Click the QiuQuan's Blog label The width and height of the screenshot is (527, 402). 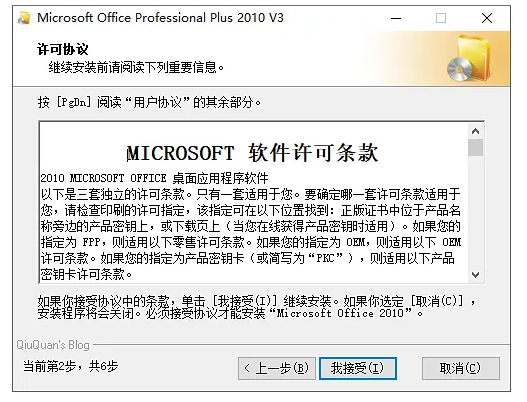pos(53,345)
